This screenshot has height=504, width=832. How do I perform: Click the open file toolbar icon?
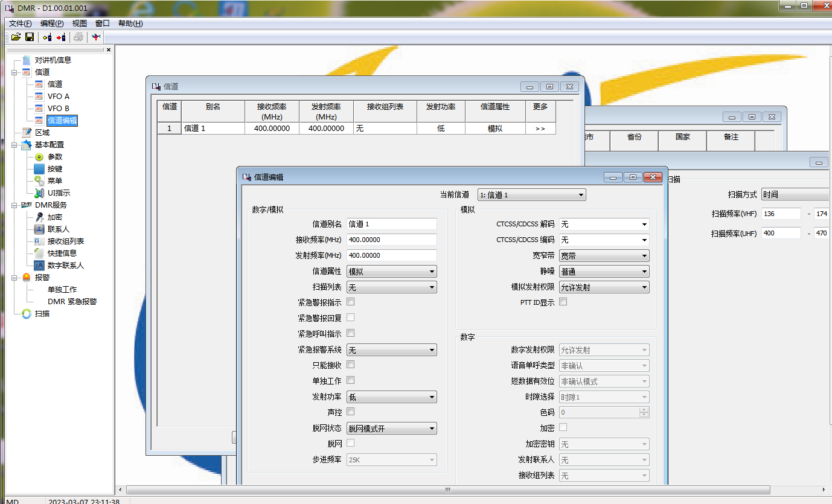coord(16,37)
